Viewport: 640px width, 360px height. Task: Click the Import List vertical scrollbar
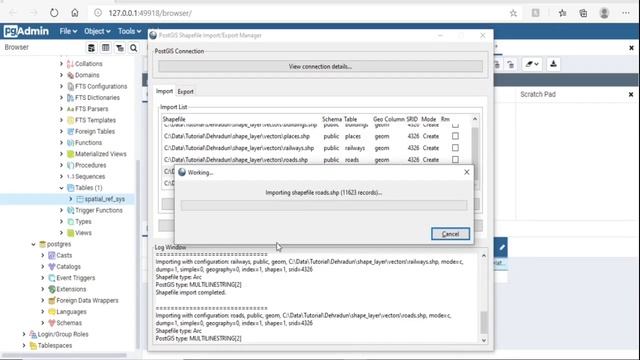pyautogui.click(x=475, y=153)
